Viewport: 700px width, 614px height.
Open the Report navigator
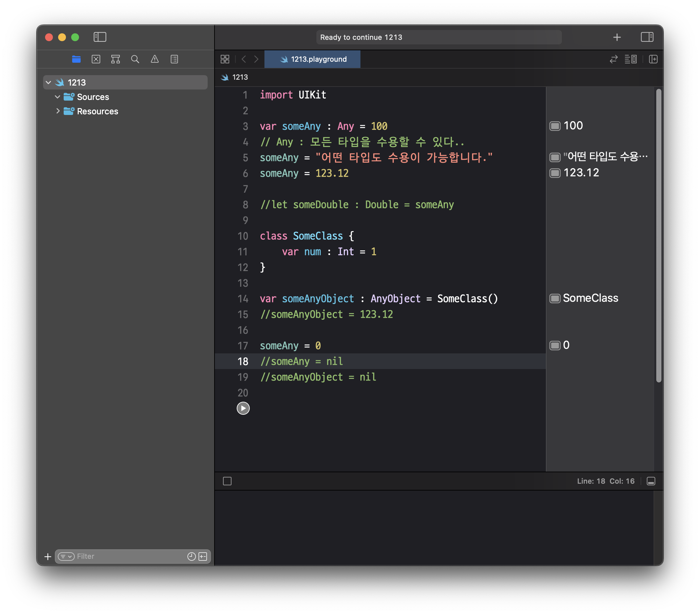[x=174, y=59]
